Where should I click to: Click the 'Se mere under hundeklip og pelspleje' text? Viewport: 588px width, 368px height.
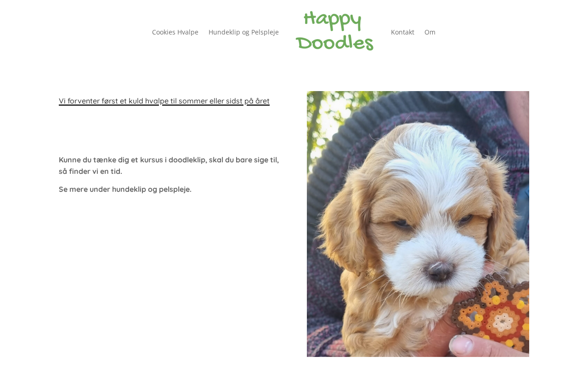[125, 189]
